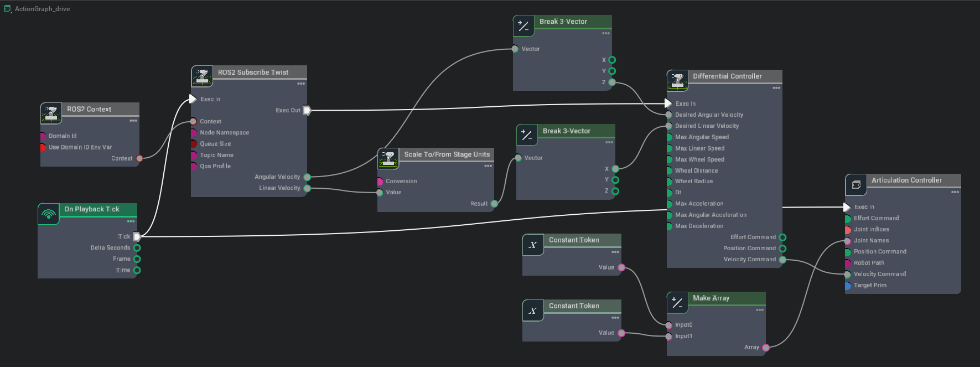Screen dimensions: 980x367
Task: Click the Exec In port of Differential Controller
Action: [668, 104]
